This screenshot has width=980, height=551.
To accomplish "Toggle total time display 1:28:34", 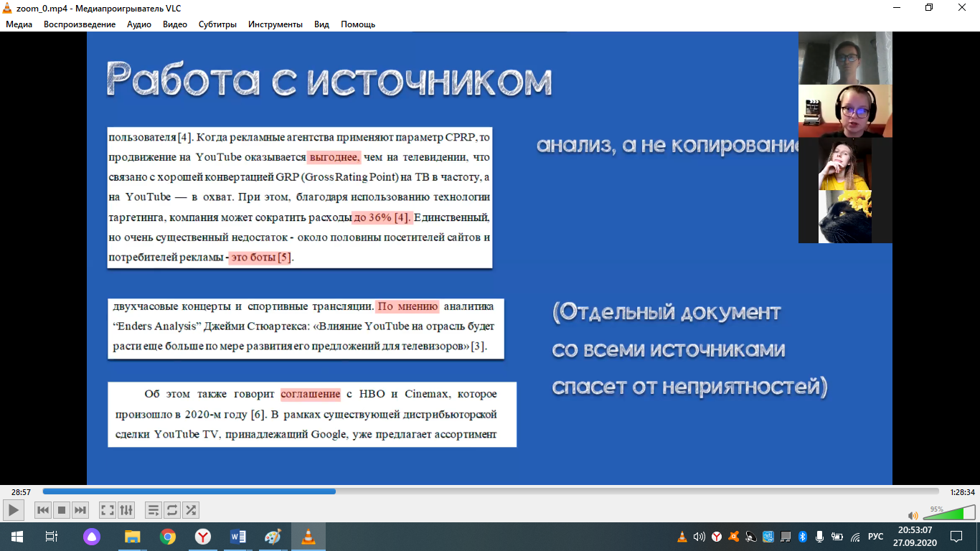I will click(961, 492).
